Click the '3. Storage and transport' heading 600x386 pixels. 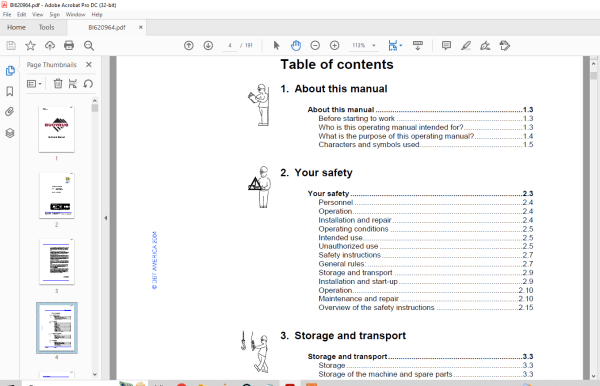tap(343, 336)
